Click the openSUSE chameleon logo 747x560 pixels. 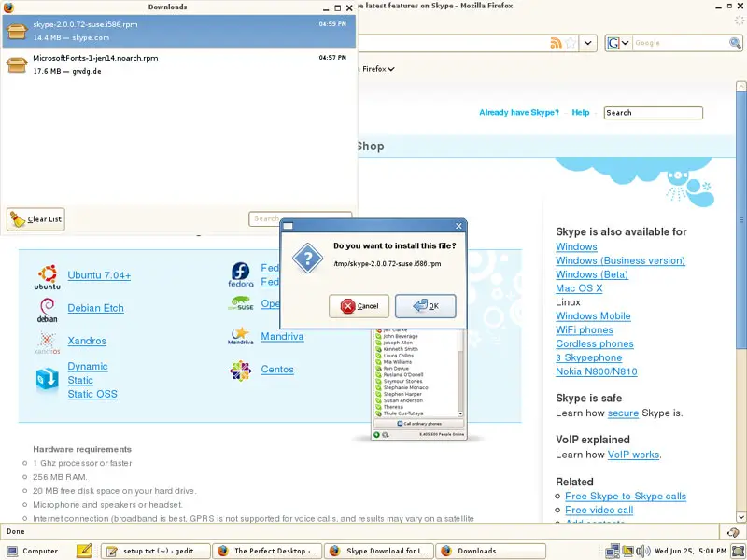point(241,304)
